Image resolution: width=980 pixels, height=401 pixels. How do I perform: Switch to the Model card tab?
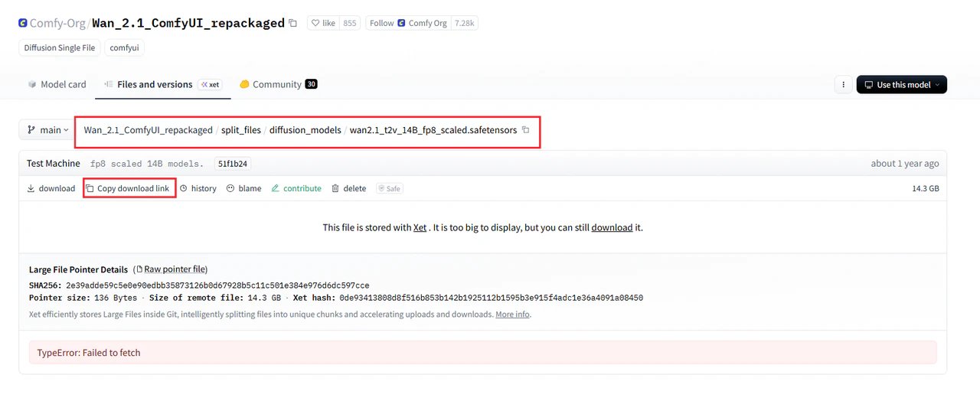tap(57, 84)
